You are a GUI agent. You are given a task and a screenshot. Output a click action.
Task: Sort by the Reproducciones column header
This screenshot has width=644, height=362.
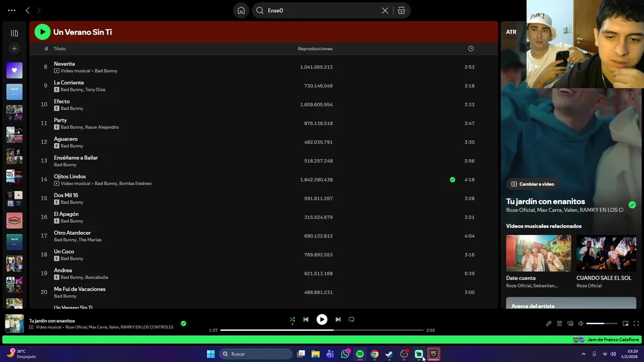(315, 49)
